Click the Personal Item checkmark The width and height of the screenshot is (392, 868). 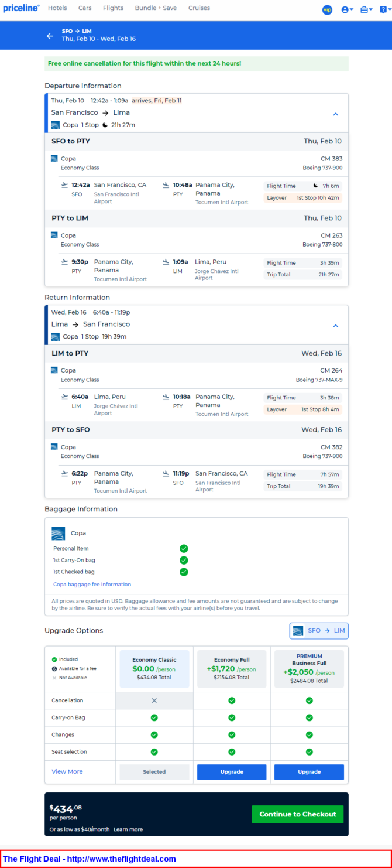coord(184,549)
